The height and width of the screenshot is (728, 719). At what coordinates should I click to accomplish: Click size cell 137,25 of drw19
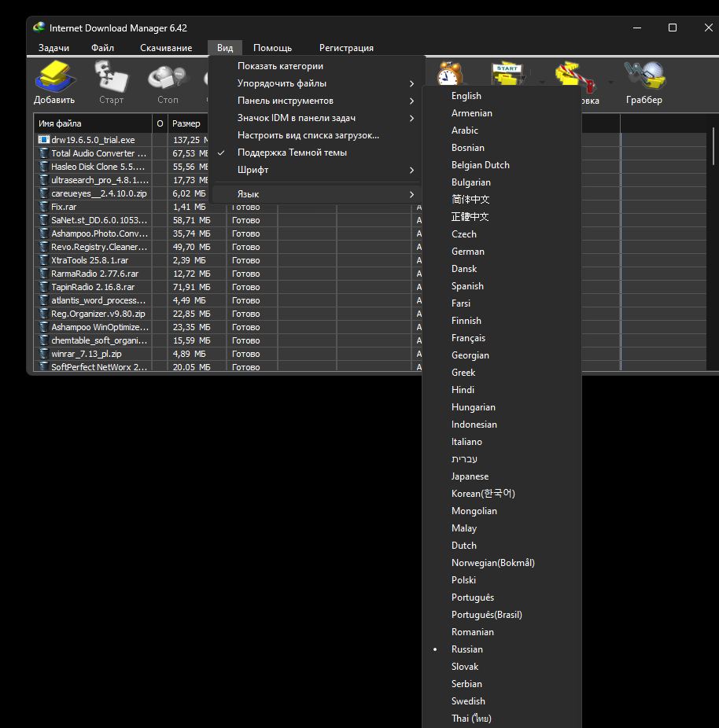point(188,140)
